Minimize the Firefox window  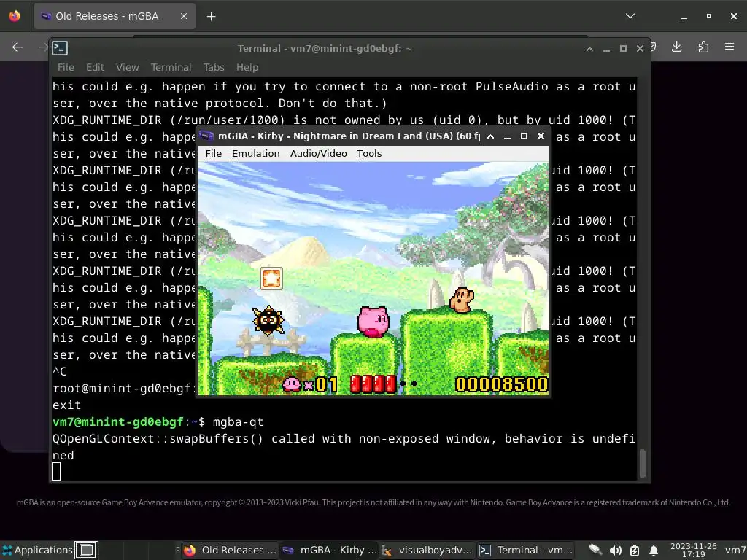pyautogui.click(x=684, y=17)
